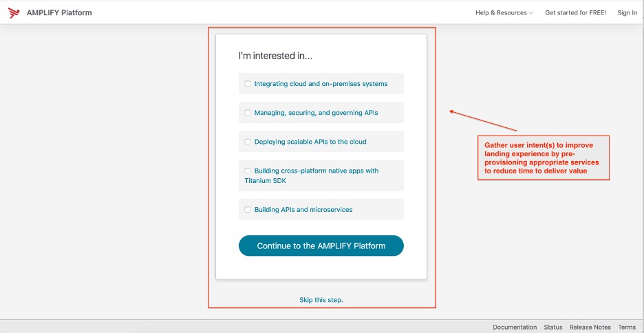Check Integrating cloud and on-premises systems

(x=248, y=84)
